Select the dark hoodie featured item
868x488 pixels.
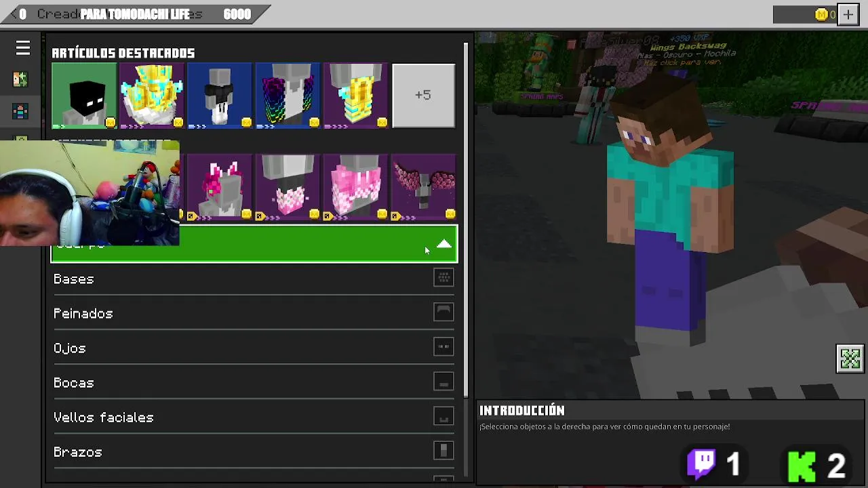[x=220, y=96]
